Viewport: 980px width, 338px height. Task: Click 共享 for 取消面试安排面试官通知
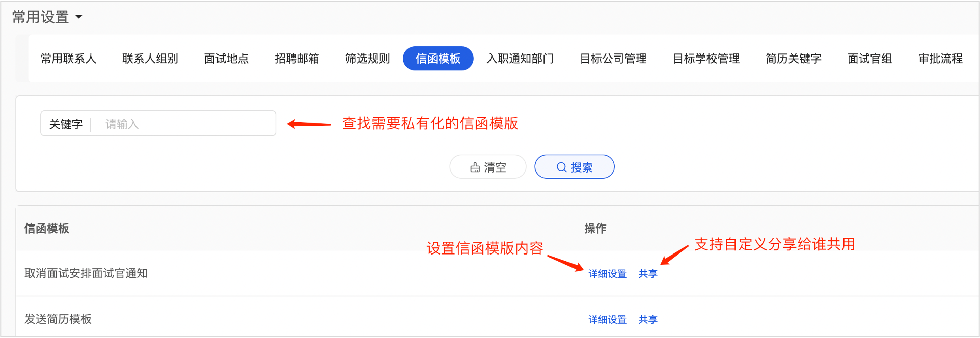[648, 274]
